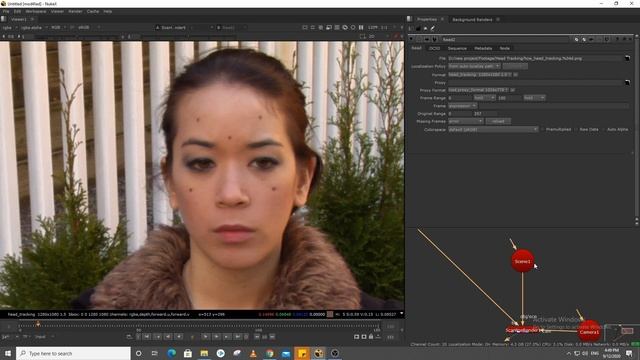Click the play forward button in the viewer
640x360 pixels.
[x=206, y=336]
